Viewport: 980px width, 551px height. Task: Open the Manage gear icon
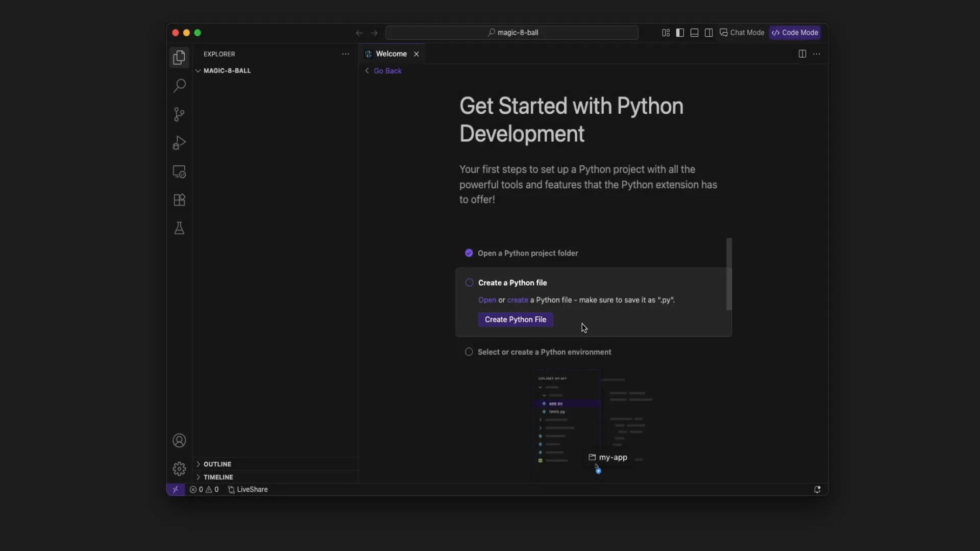point(179,468)
